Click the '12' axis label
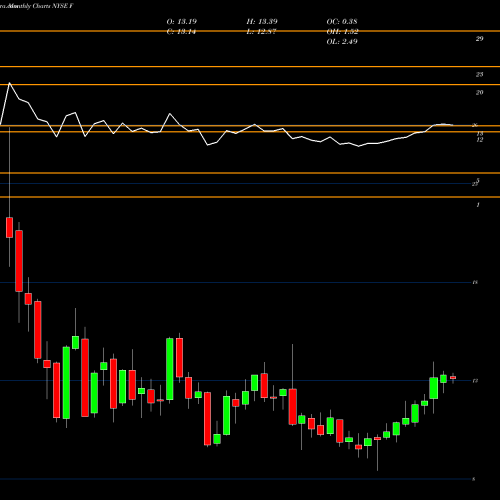Viewport: 500px width, 500px height. [x=479, y=140]
